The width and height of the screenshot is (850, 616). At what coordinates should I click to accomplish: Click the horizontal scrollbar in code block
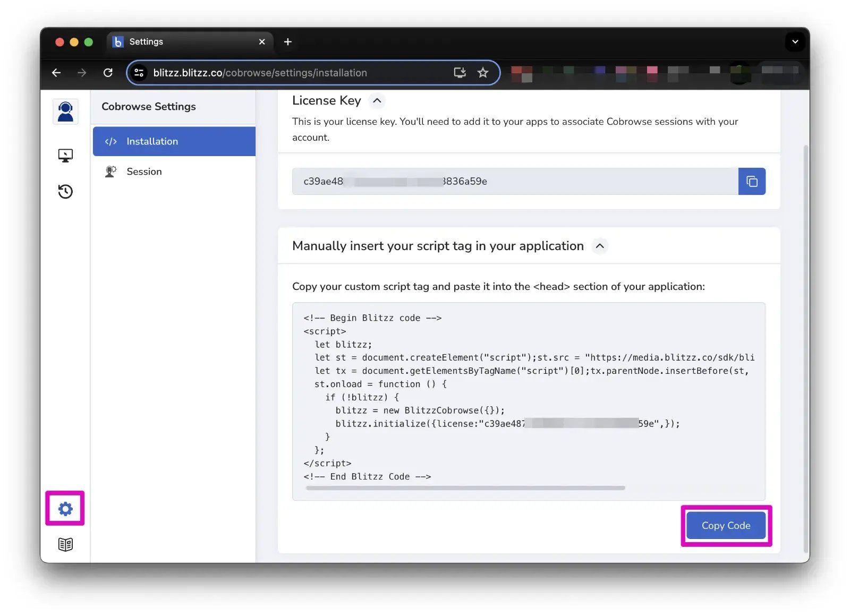click(465, 488)
